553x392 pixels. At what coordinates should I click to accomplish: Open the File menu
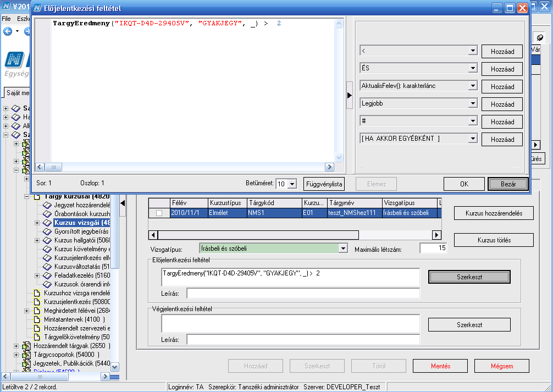(x=7, y=19)
